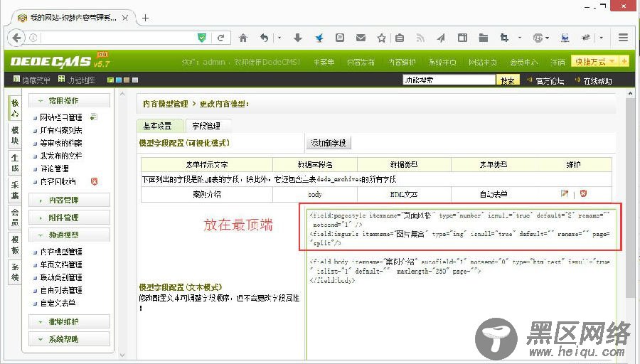Image resolution: width=640 pixels, height=364 pixels.
Task: Open the 官方论坛 link
Action: click(550, 81)
